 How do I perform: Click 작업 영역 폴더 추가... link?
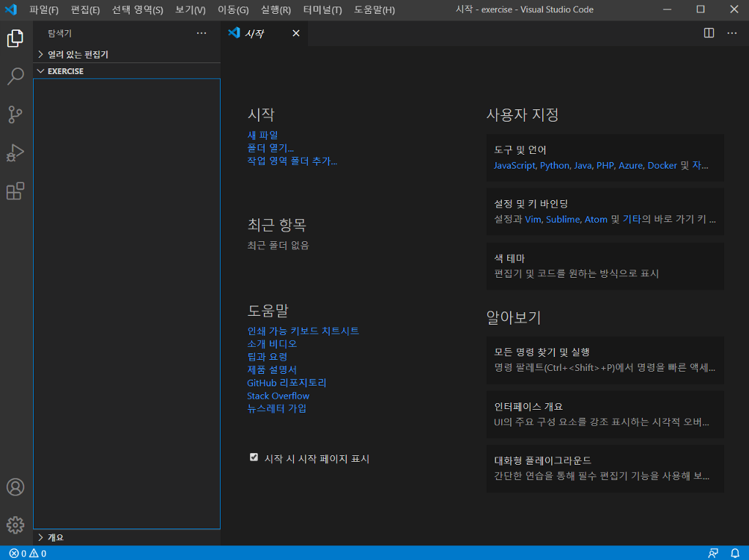point(292,161)
